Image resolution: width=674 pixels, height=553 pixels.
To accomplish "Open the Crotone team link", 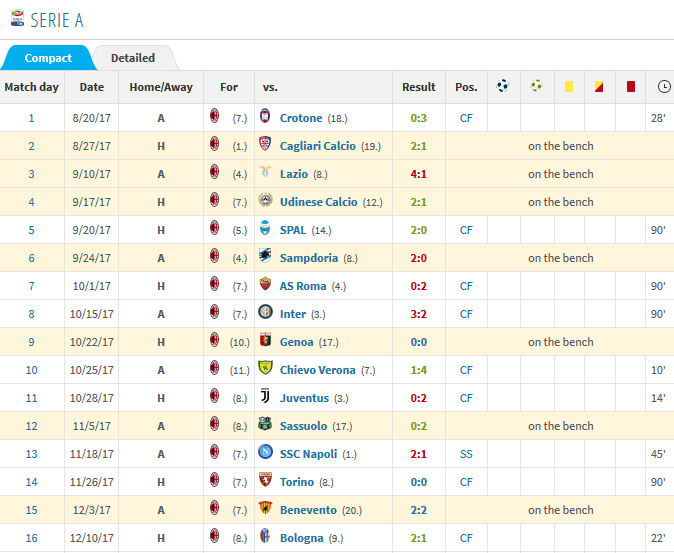I will pos(301,118).
